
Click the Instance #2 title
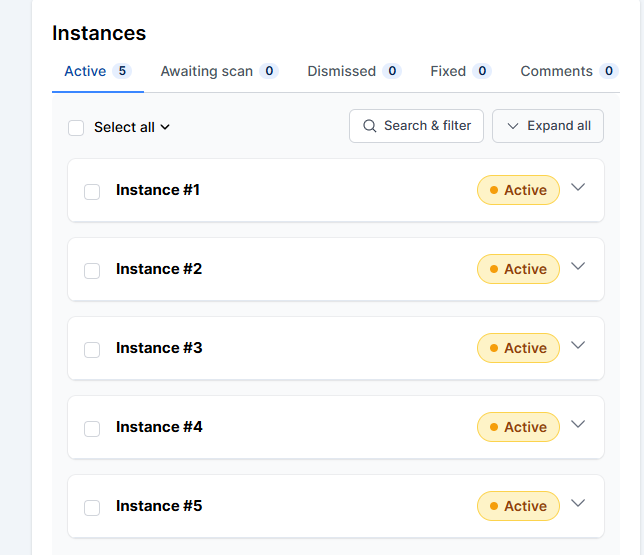tap(159, 269)
